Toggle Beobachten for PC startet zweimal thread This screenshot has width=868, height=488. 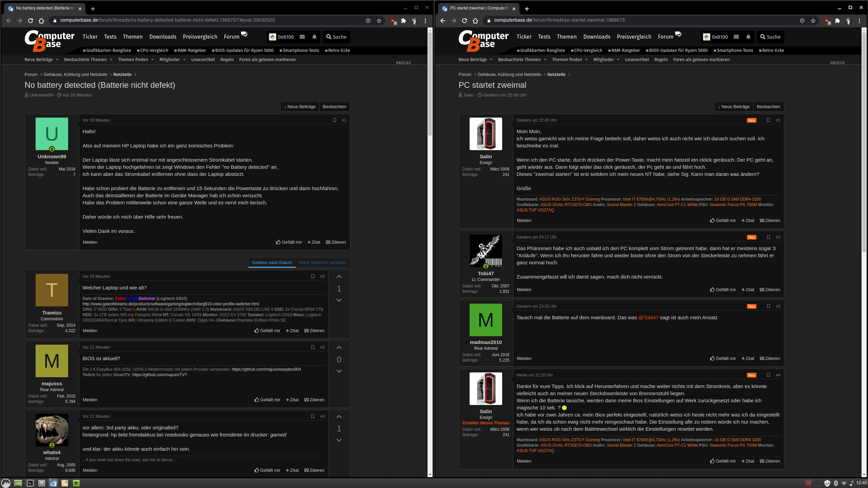point(768,107)
